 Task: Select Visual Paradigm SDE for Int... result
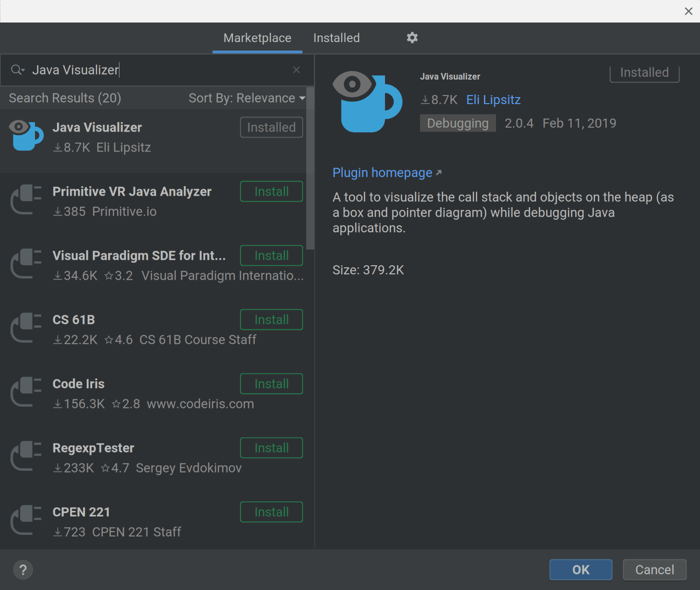(x=139, y=256)
